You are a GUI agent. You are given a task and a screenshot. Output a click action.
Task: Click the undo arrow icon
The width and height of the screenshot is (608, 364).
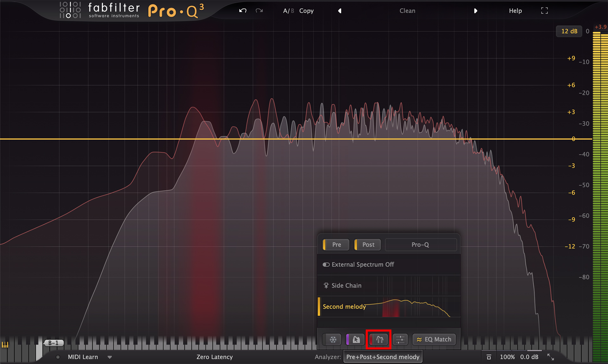[243, 11]
